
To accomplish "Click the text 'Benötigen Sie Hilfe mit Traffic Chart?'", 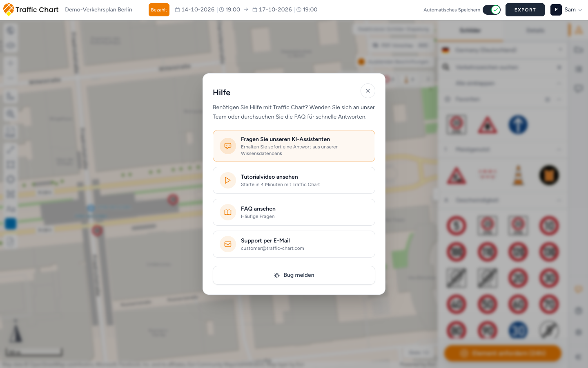I will pos(260,107).
